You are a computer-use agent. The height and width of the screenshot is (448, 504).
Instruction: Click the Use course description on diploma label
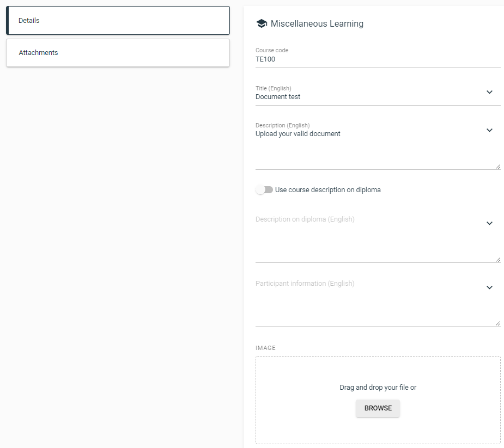[x=328, y=190]
